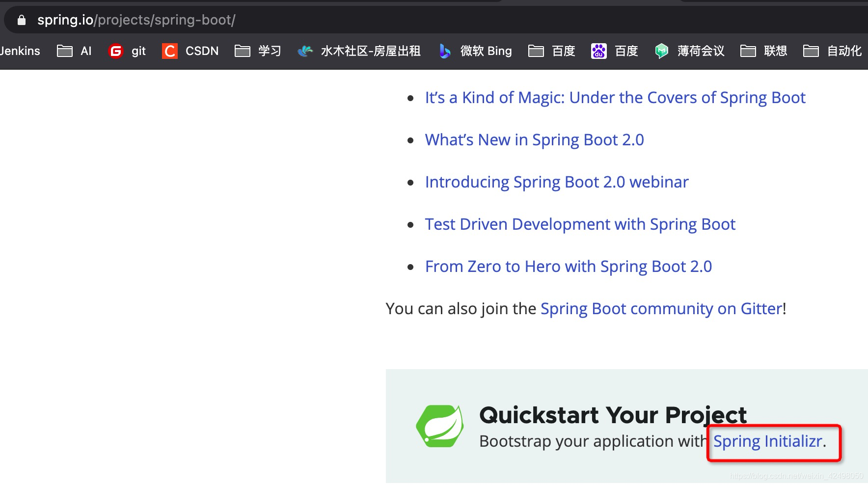The width and height of the screenshot is (868, 485).
Task: Open the 自动化 bookmarks folder
Action: (x=832, y=51)
